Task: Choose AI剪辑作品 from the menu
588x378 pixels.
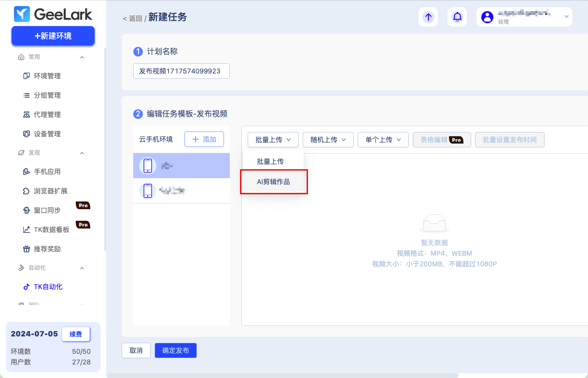Action: 273,182
